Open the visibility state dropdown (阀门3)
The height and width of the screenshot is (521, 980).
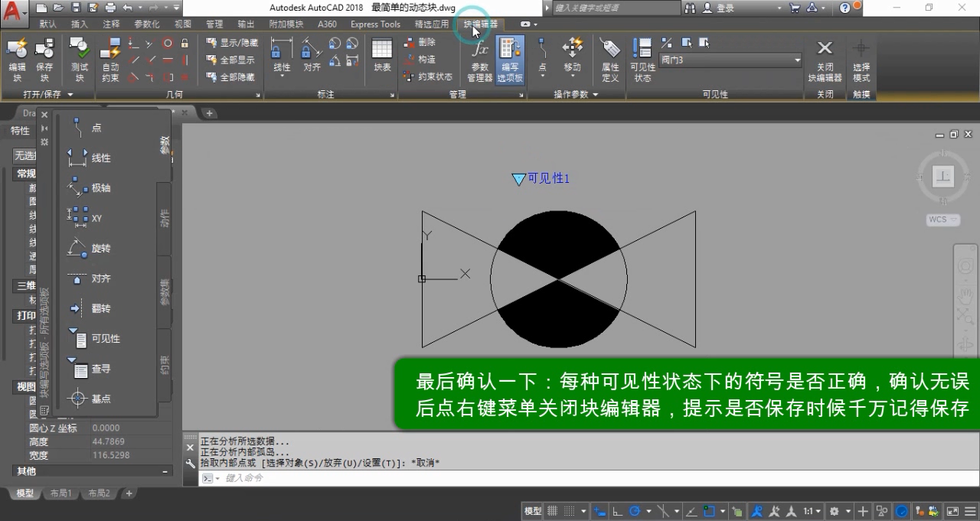pyautogui.click(x=730, y=60)
